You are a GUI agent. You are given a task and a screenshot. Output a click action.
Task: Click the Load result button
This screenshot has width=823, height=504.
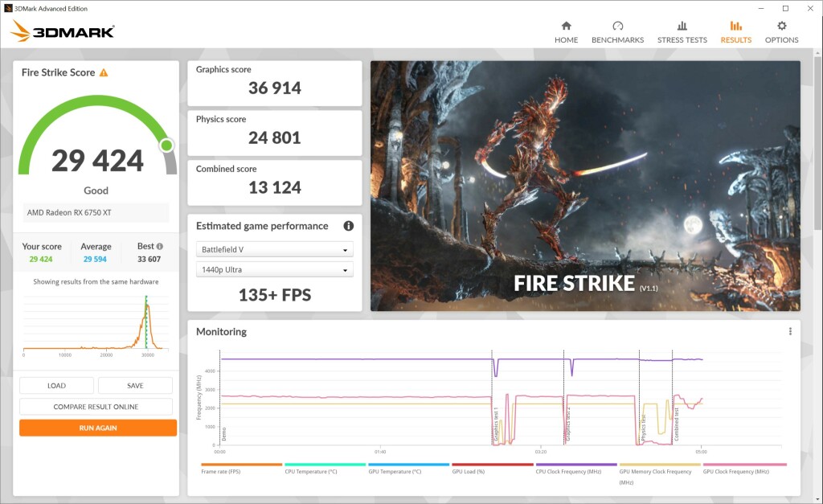pyautogui.click(x=56, y=386)
